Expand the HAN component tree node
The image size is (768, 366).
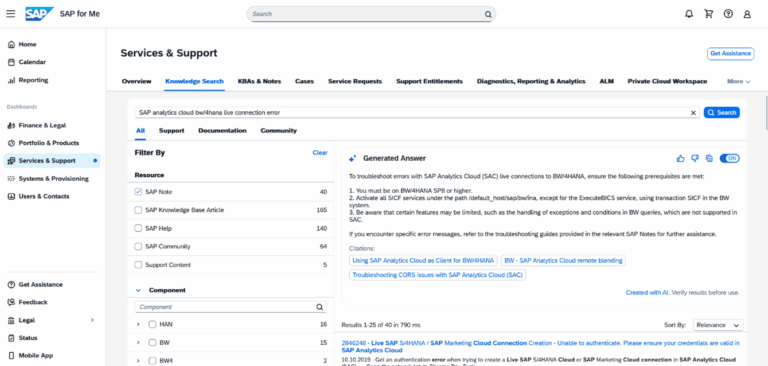pos(138,324)
